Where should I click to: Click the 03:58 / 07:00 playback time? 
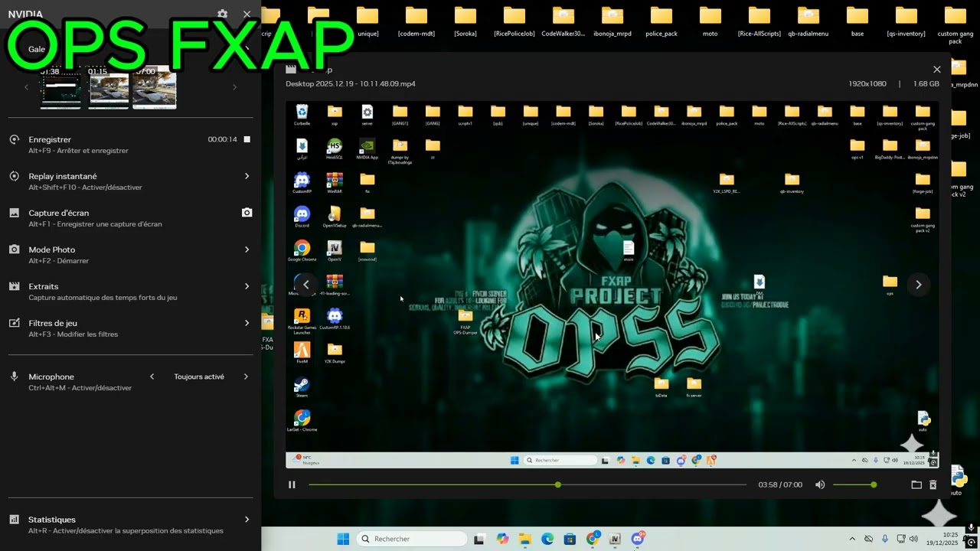pos(780,484)
